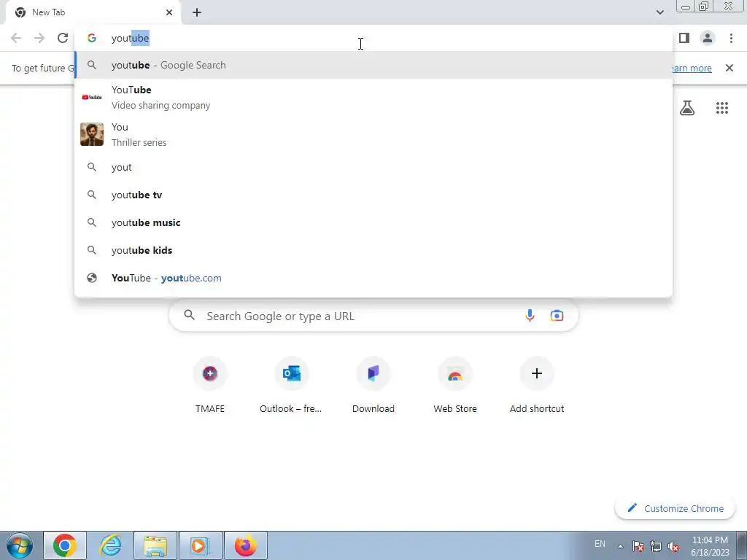This screenshot has height=560, width=747.
Task: Choose 'youtube - Google Search' suggestion
Action: tap(373, 65)
